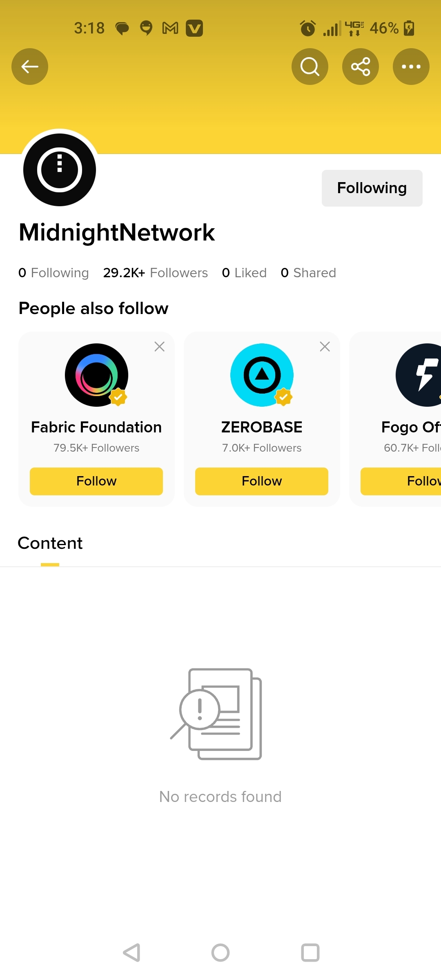Follow Fabric Foundation
The width and height of the screenshot is (441, 980).
pos(96,481)
